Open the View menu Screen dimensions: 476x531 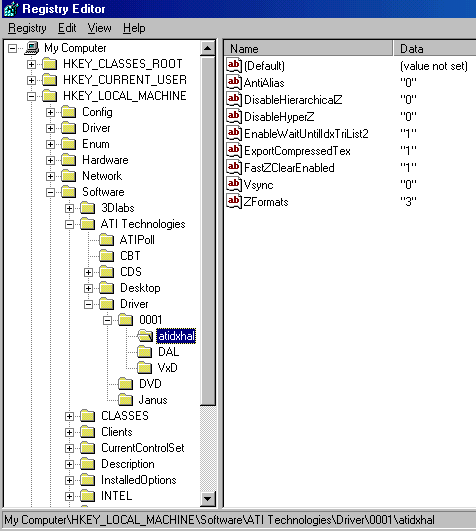[100, 28]
